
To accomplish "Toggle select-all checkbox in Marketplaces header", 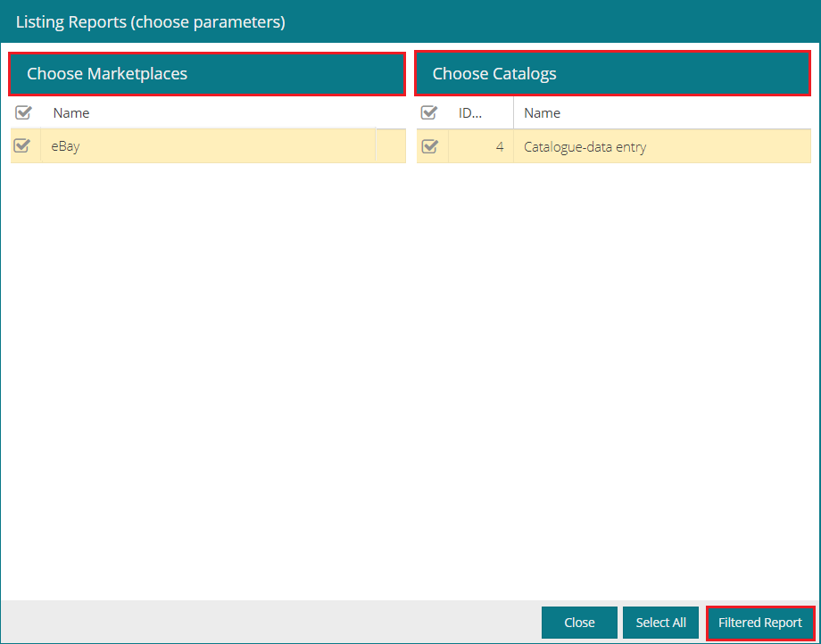I will point(24,113).
